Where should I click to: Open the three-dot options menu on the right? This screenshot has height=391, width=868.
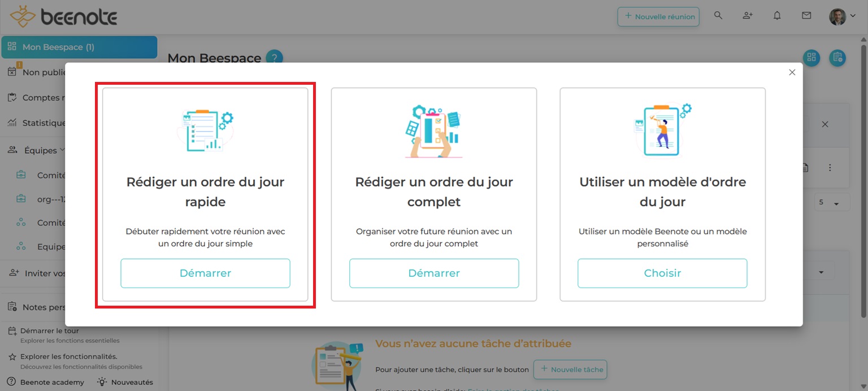(830, 167)
